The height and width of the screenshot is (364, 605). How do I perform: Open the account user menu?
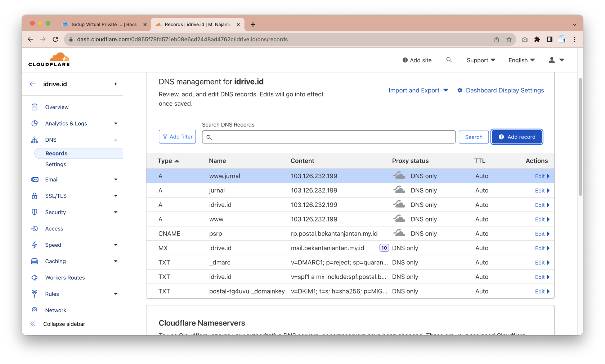[x=556, y=60]
